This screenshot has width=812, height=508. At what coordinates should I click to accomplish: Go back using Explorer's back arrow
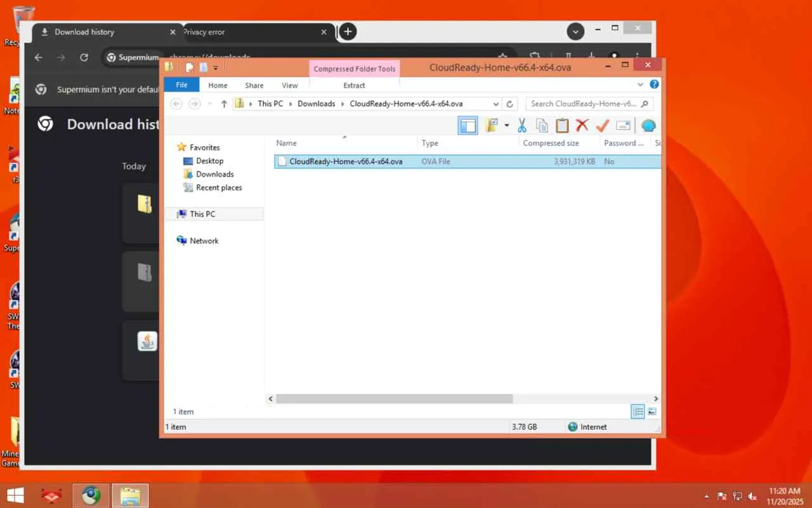177,104
